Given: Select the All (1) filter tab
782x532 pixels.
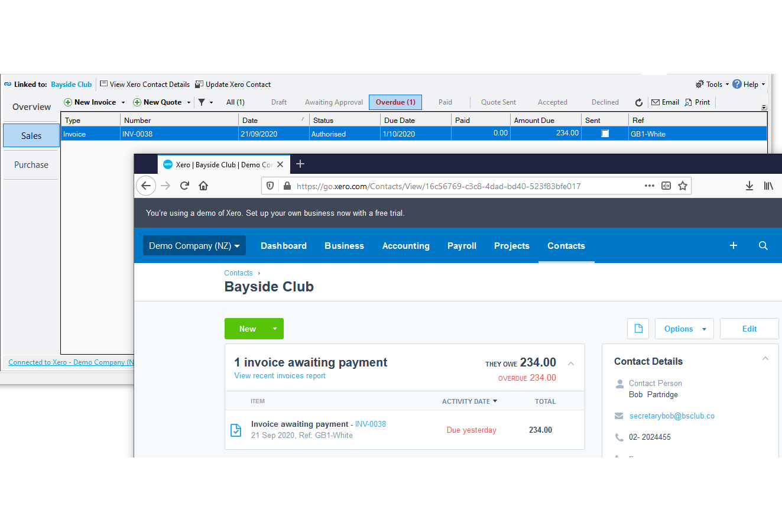Looking at the screenshot, I should point(235,102).
